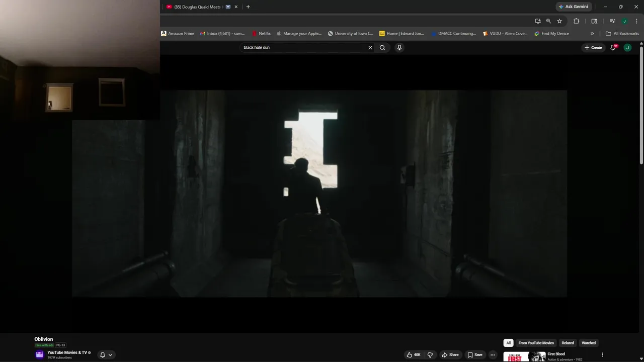Open the VUDU - Alien: Covenant bookmark
The width and height of the screenshot is (644, 362).
click(x=505, y=34)
